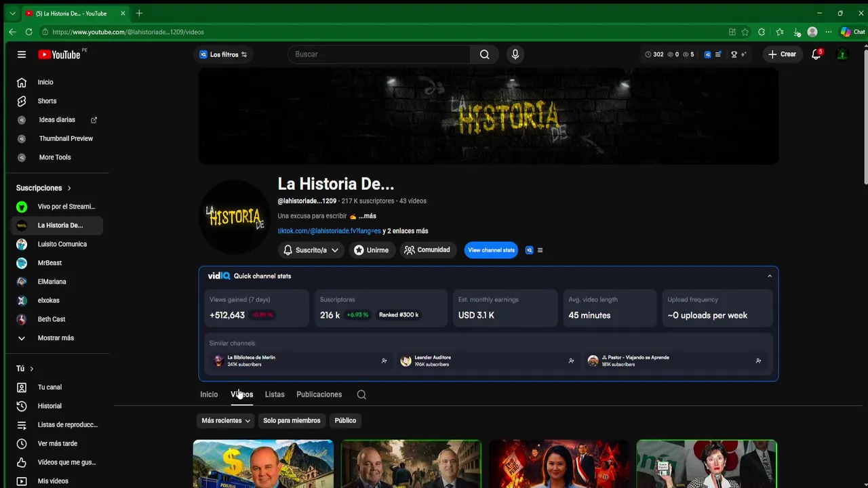Start voice search with the microphone
868x488 pixels.
pos(515,54)
